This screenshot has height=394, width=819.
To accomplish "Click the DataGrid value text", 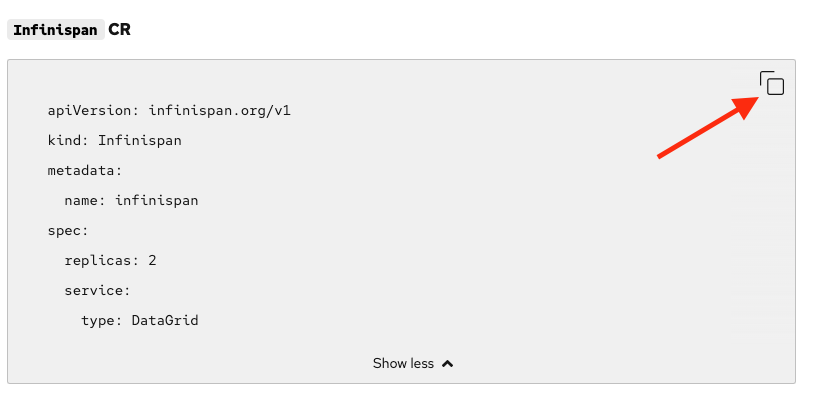I will pos(165,320).
